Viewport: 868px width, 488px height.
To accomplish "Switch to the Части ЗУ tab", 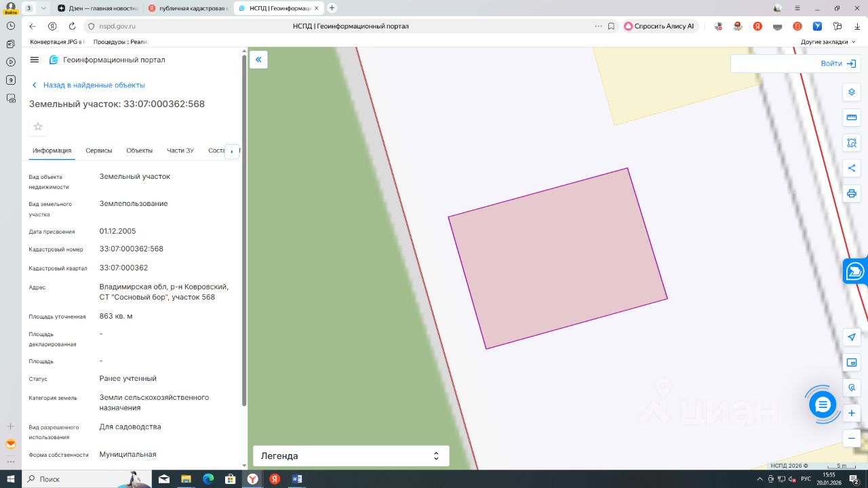I will (x=180, y=150).
